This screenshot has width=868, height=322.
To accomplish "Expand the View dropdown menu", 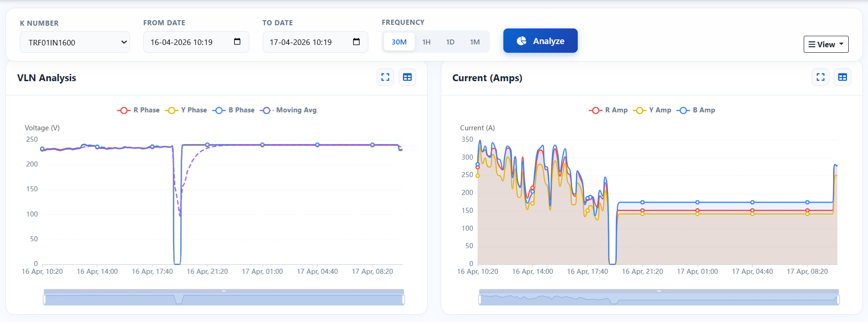I will coord(826,44).
